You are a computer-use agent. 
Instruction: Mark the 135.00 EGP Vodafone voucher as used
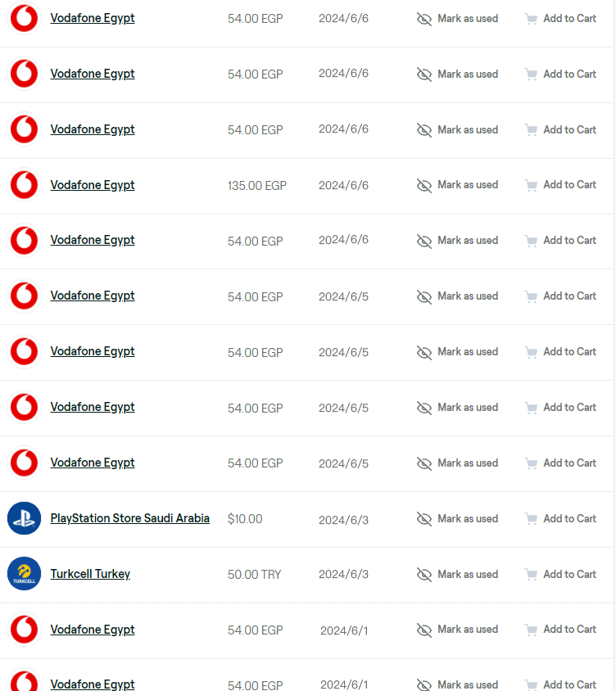click(457, 185)
